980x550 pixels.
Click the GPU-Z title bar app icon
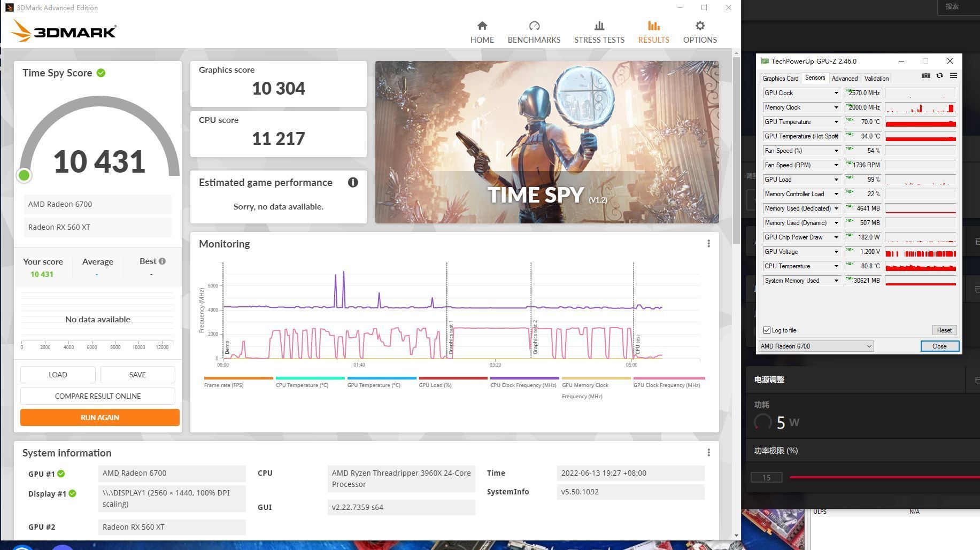click(765, 61)
